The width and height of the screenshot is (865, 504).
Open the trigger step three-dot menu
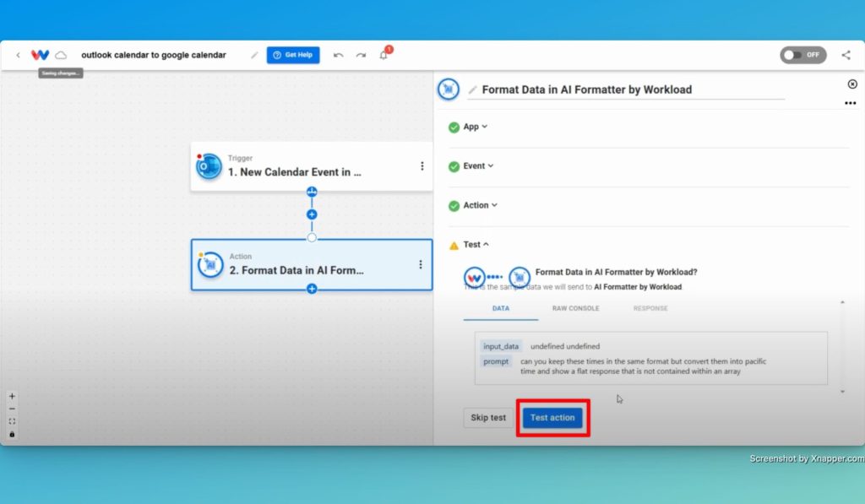tap(422, 166)
